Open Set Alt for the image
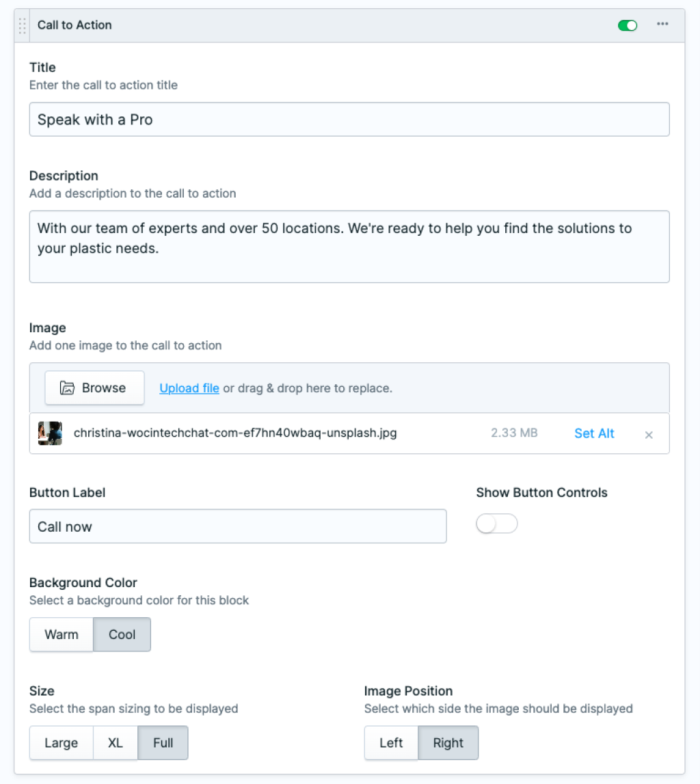The width and height of the screenshot is (700, 784). click(593, 433)
